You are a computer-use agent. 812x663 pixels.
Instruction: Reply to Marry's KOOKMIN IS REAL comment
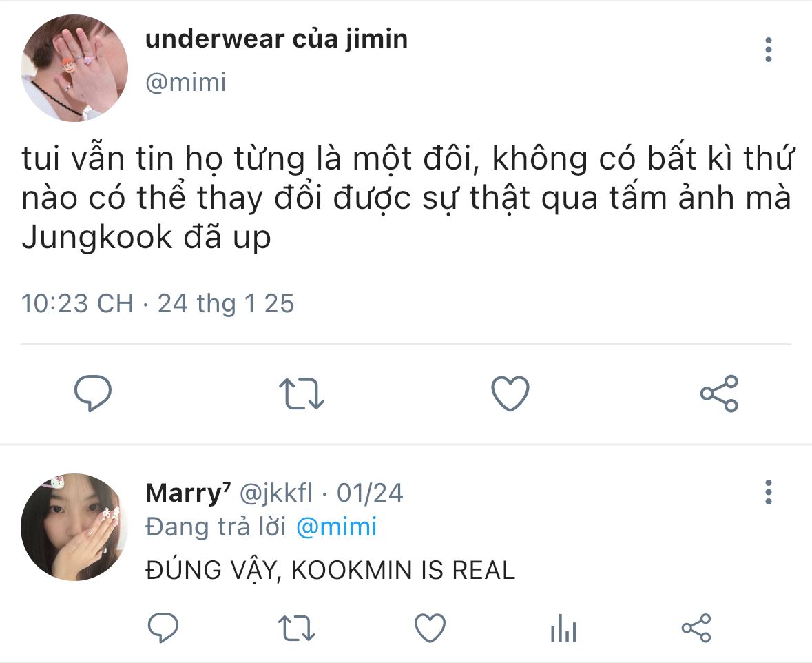click(x=163, y=628)
